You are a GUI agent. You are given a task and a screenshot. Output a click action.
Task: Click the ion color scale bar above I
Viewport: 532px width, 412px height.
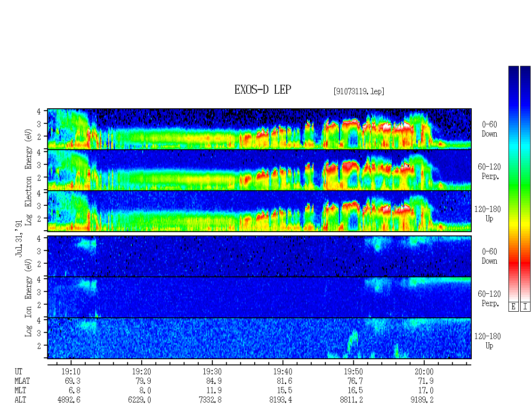pyautogui.click(x=525, y=184)
